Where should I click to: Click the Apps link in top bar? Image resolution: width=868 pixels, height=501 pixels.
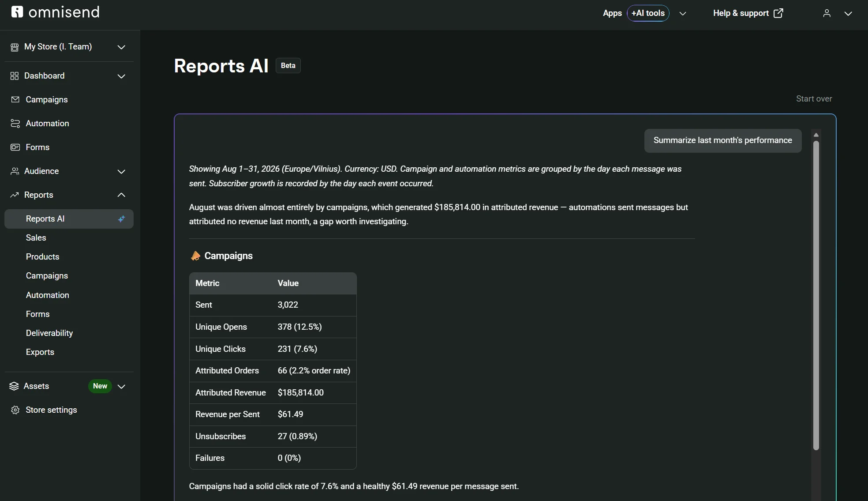point(612,13)
